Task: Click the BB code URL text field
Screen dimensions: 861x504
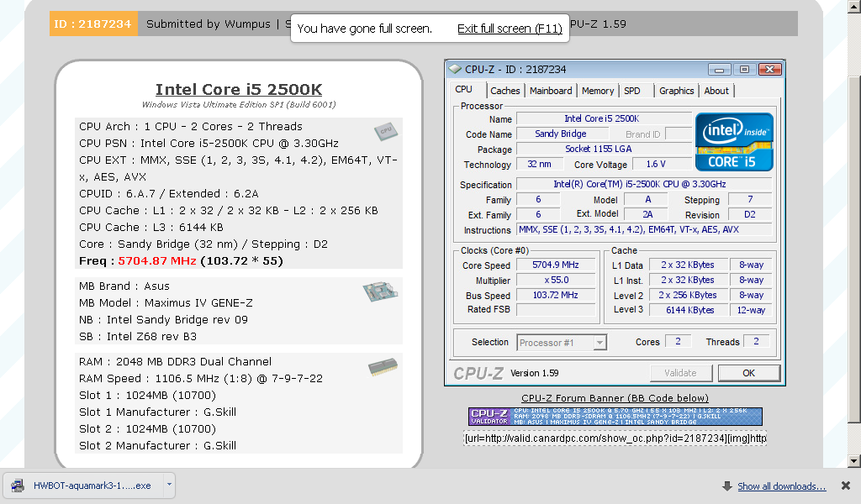Action: pyautogui.click(x=615, y=438)
